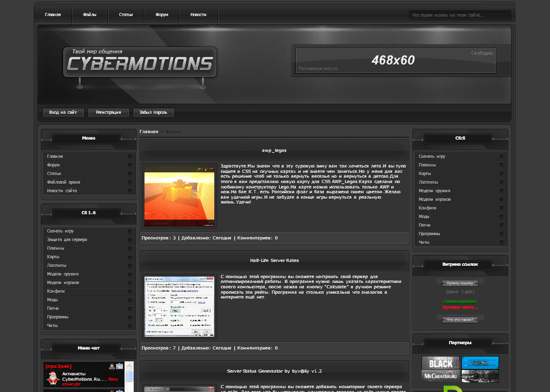Open Конфиги under CS 1.6

[x=89, y=291]
